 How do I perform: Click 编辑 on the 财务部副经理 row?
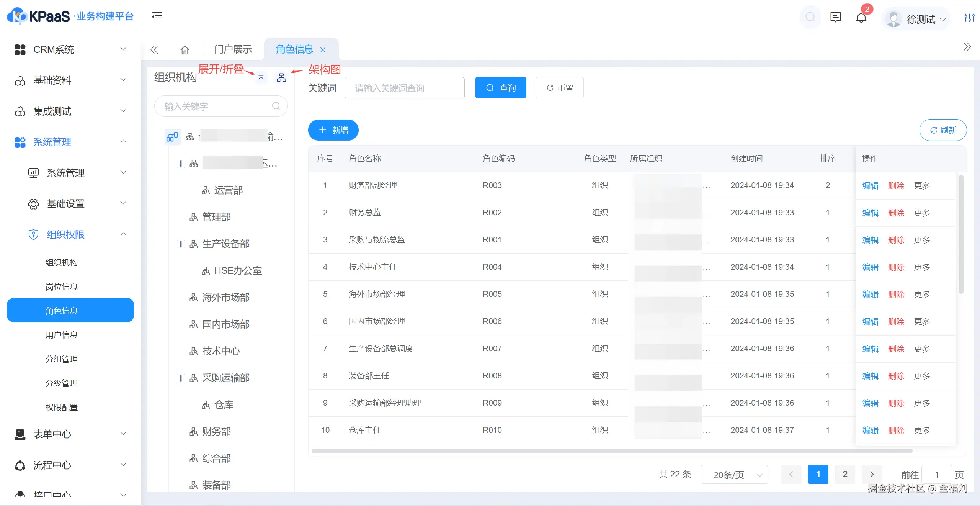[870, 185]
